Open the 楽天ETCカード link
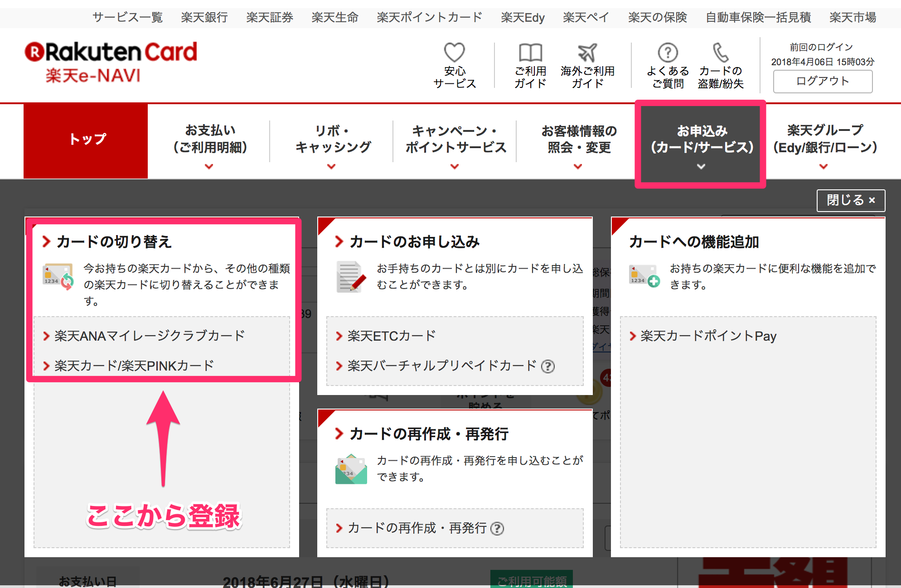Viewport: 901px width, 588px height. click(391, 336)
